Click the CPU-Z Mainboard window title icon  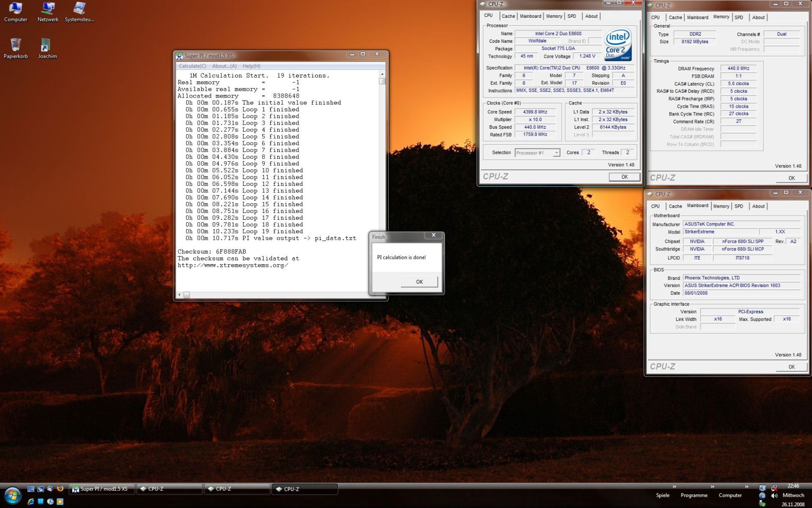click(x=650, y=194)
